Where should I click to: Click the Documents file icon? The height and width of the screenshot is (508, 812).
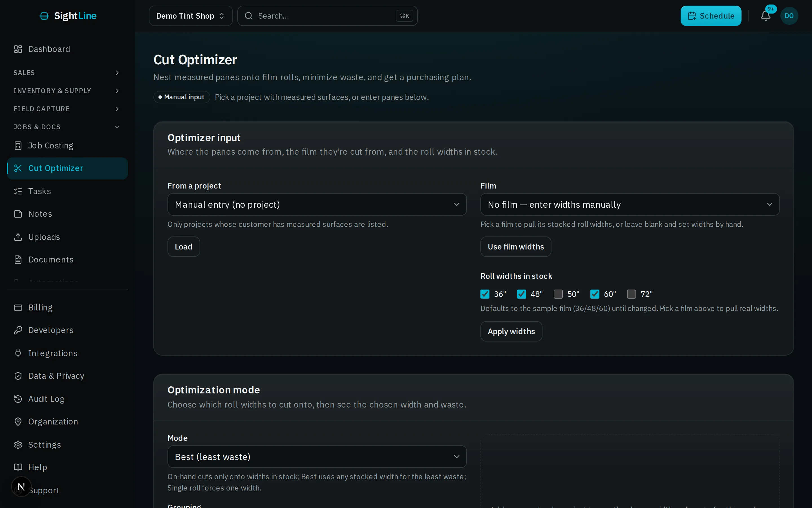(18, 259)
